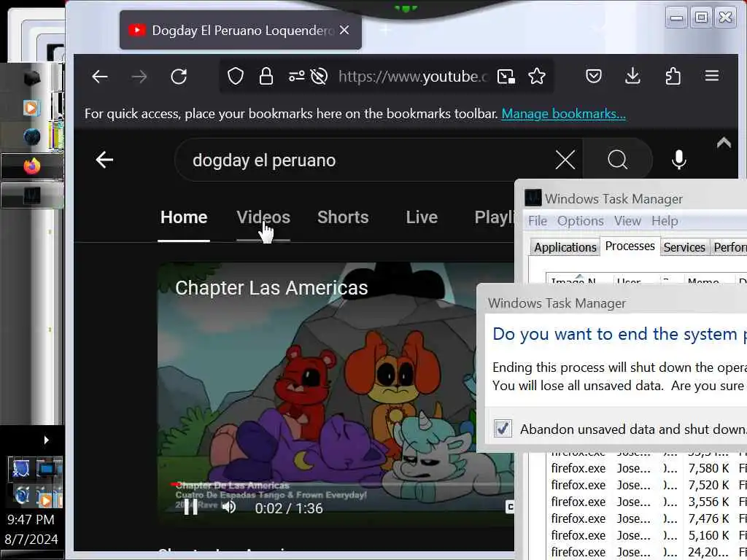
Task: Reload the current YouTube page
Action: [179, 76]
